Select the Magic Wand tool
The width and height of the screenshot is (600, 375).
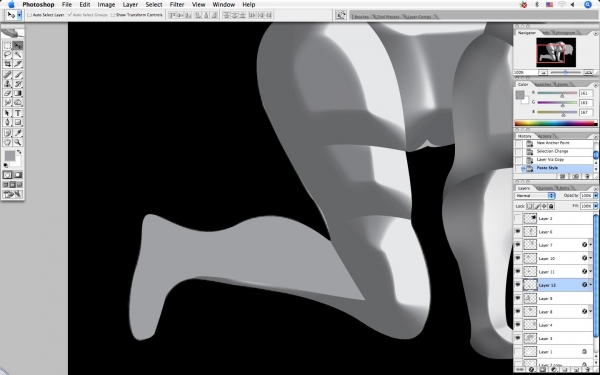[x=18, y=55]
